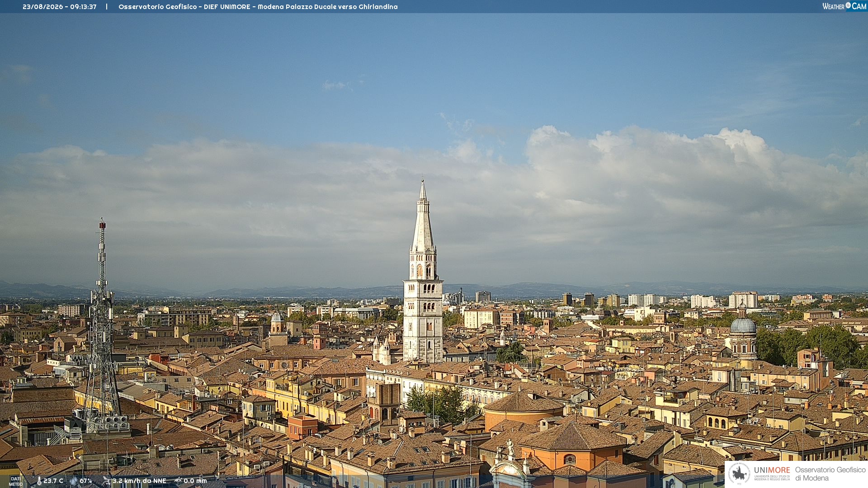Click the rain umbrella icon
Image resolution: width=868 pixels, height=488 pixels.
(x=178, y=481)
